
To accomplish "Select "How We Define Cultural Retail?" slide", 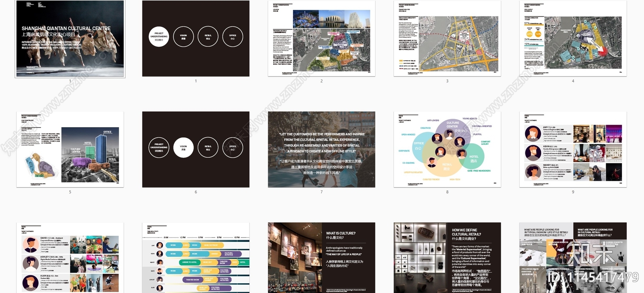I will [x=447, y=258].
